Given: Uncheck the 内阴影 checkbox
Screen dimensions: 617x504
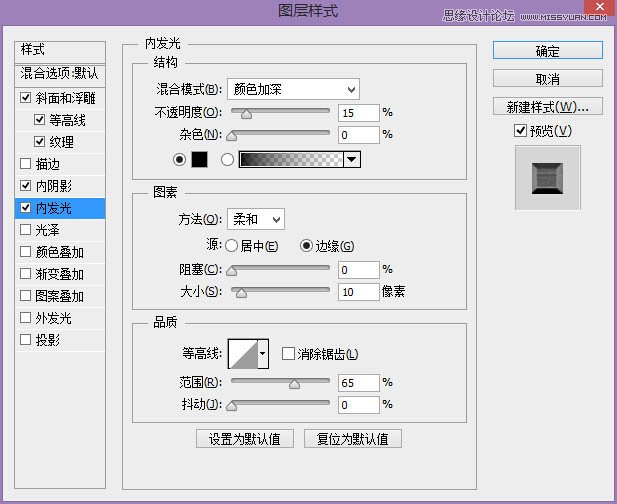Looking at the screenshot, I should point(26,185).
